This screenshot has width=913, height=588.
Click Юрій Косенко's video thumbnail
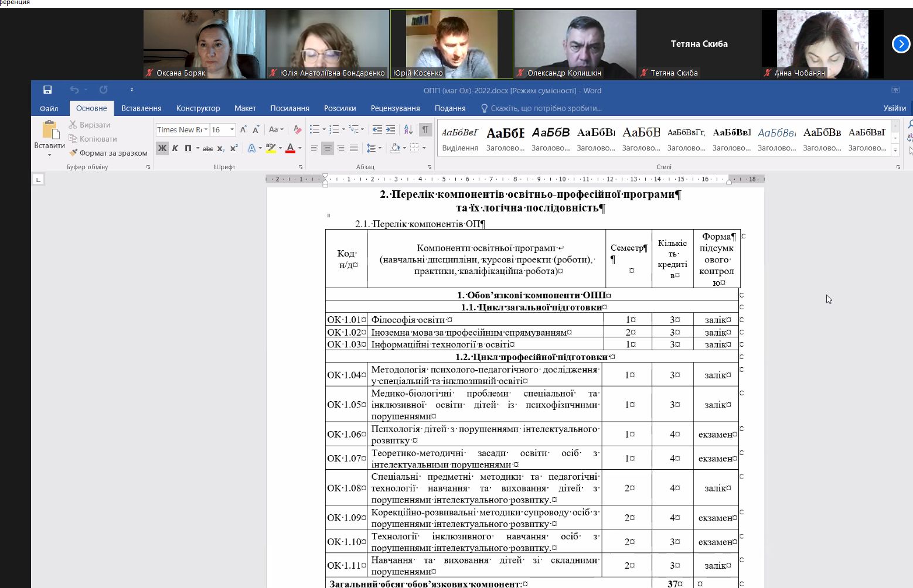click(x=451, y=44)
